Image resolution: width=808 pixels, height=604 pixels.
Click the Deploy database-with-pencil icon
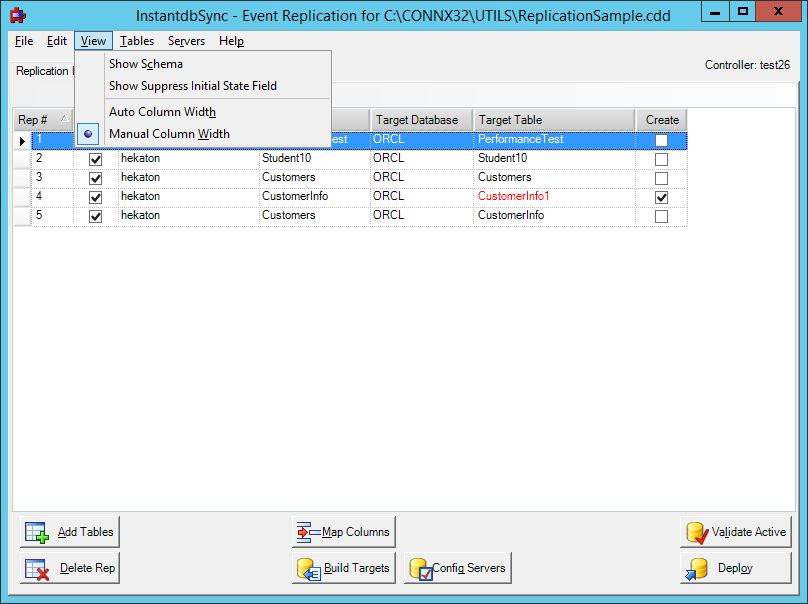click(697, 567)
